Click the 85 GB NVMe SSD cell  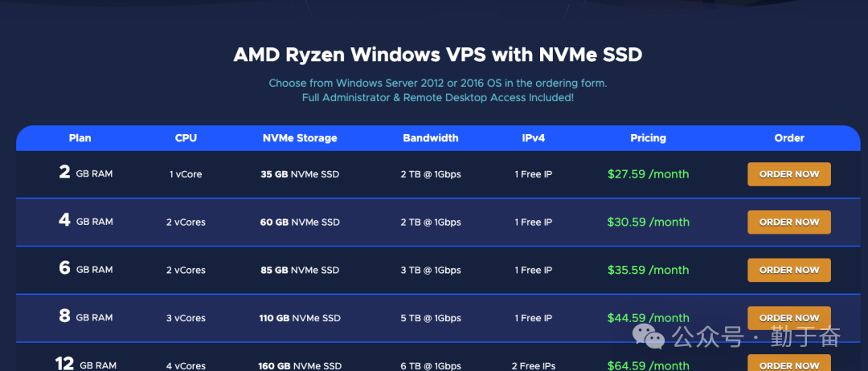coord(300,270)
